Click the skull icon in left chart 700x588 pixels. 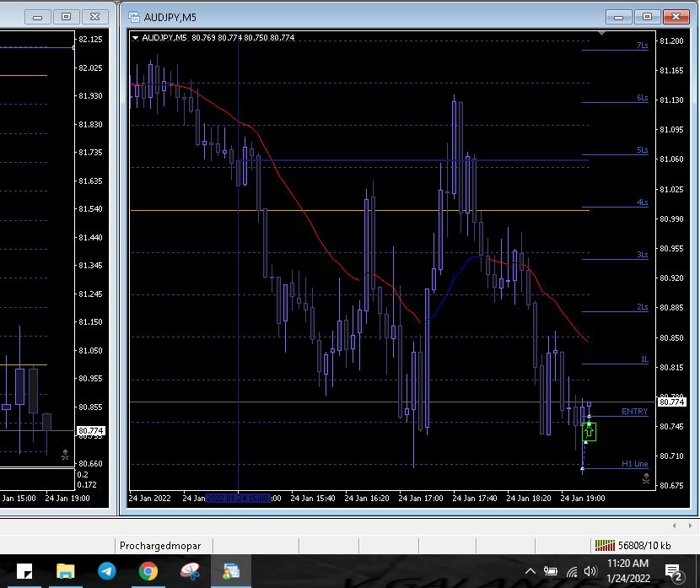click(65, 456)
